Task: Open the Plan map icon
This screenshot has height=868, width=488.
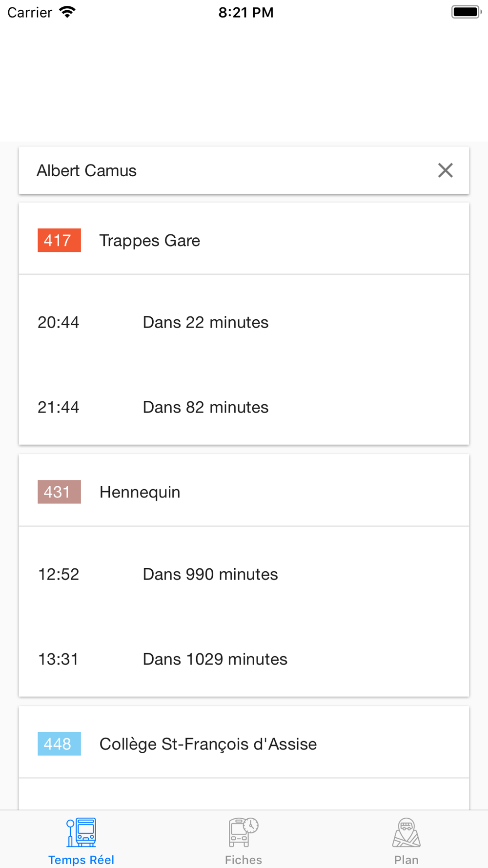Action: coord(406,832)
